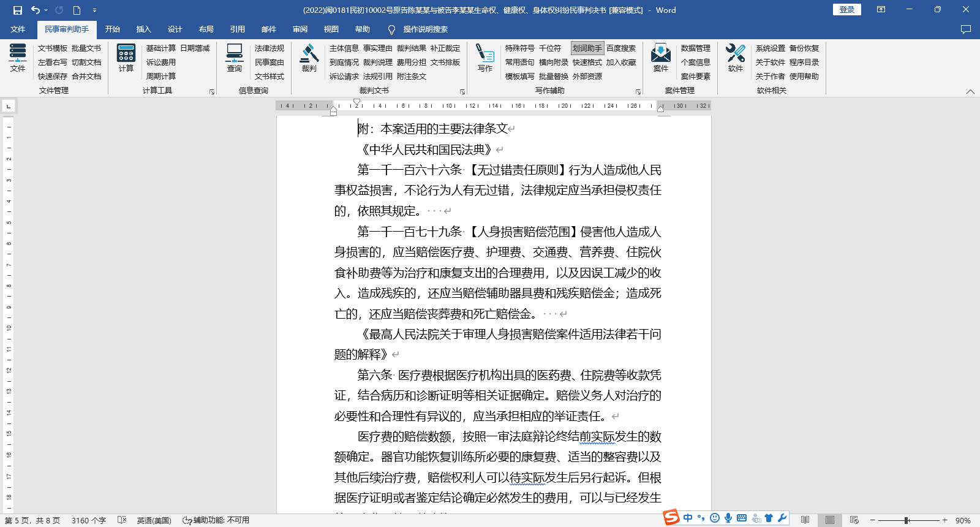
Task: Click the 诉讼费用 button
Action: tap(161, 62)
